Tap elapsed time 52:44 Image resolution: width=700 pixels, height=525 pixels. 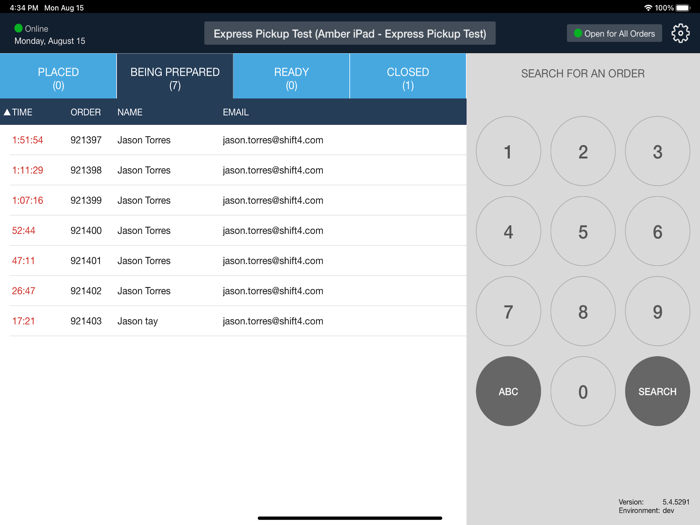point(23,230)
